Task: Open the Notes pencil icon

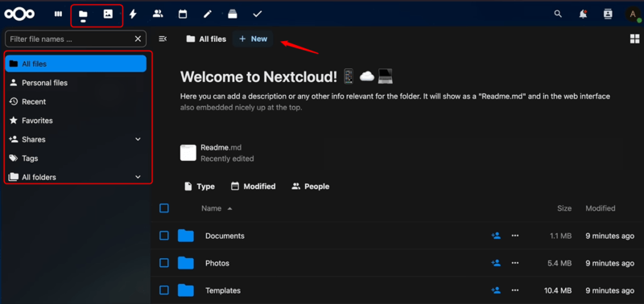Action: (208, 14)
